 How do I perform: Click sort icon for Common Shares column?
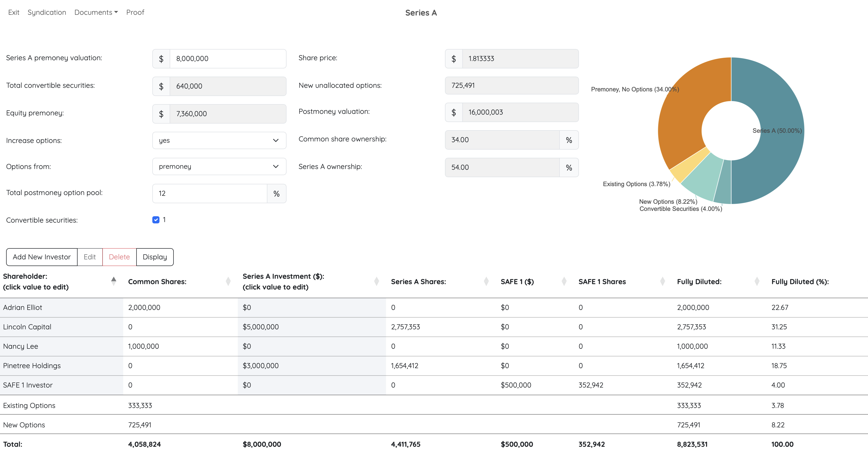pos(228,281)
